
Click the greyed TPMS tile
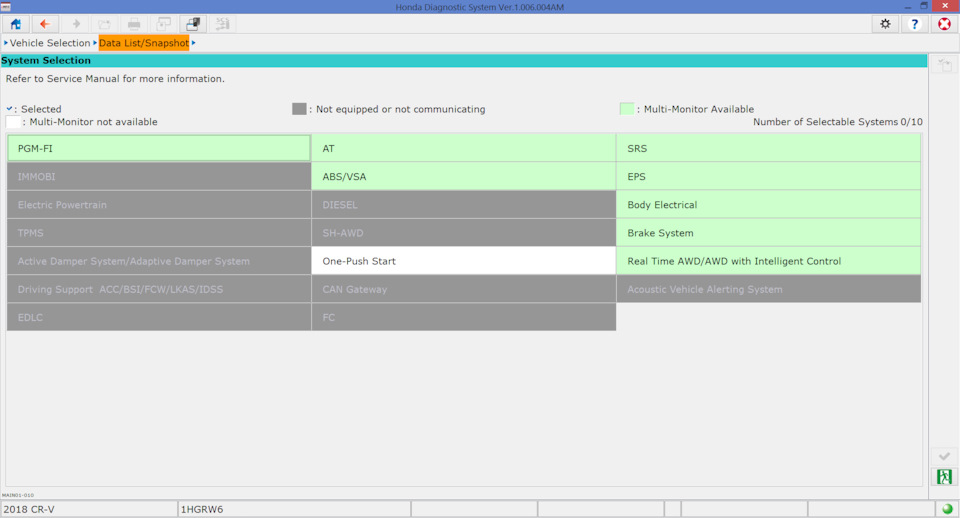[x=159, y=233]
